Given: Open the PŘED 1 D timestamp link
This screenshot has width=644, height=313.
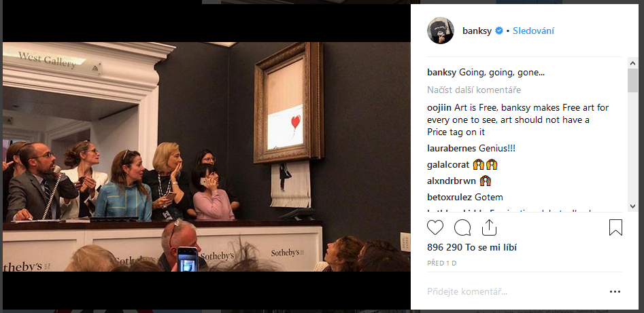Looking at the screenshot, I should click(441, 263).
